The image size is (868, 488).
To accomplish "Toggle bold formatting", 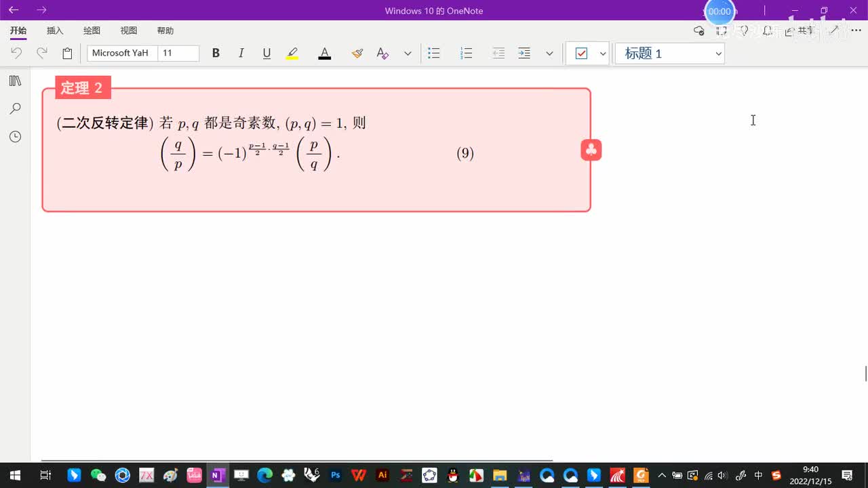I will point(216,53).
